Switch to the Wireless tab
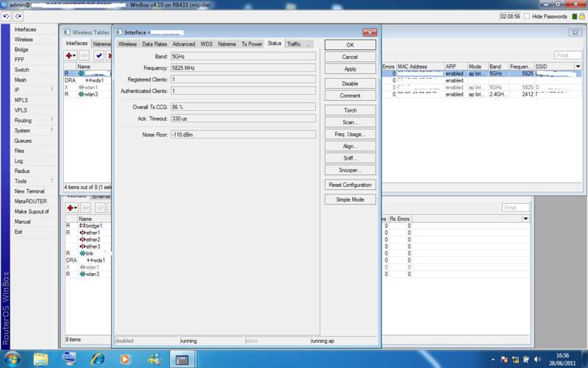588x368 pixels. coord(127,44)
